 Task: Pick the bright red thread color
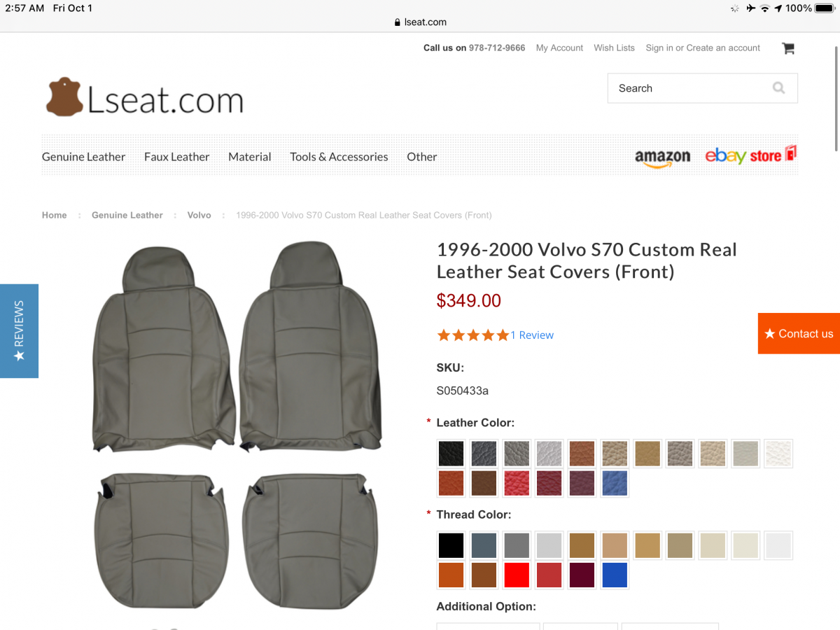click(x=517, y=575)
